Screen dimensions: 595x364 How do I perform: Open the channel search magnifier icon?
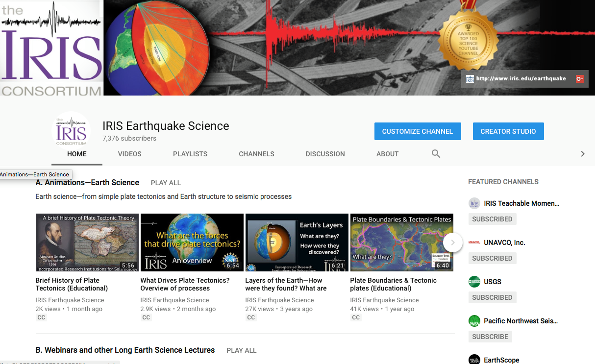[x=436, y=154]
